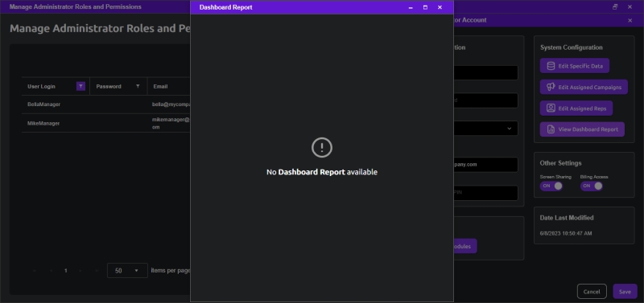Select the BellaManager row

(x=106, y=104)
